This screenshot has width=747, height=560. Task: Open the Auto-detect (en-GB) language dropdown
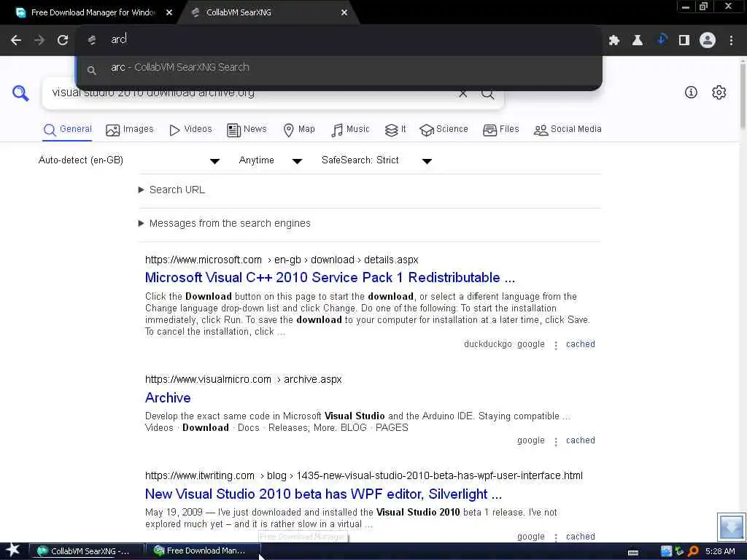128,160
